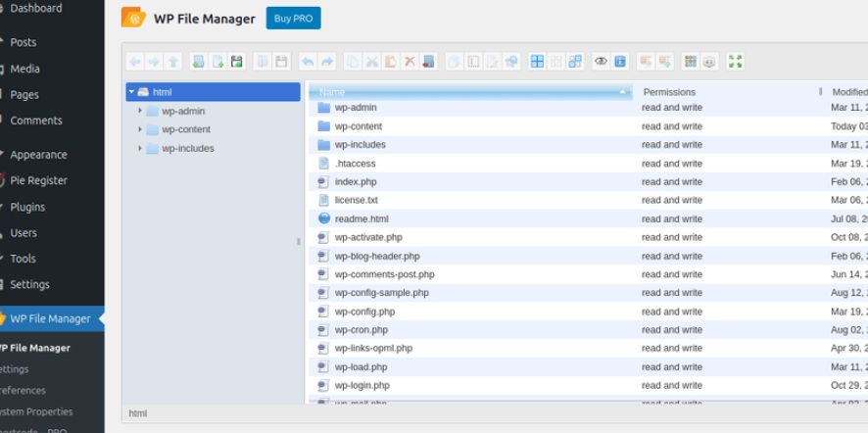The height and width of the screenshot is (433, 868).
Task: Click the Forward navigation arrow in toolbar
Action: [154, 62]
